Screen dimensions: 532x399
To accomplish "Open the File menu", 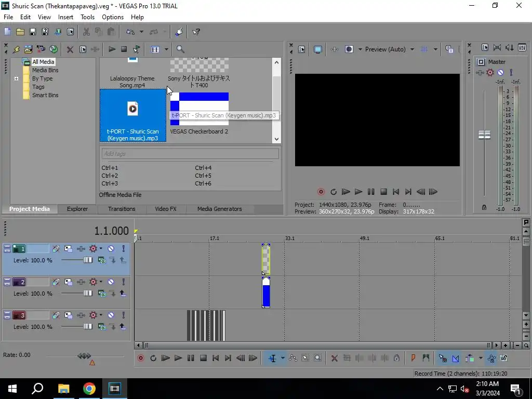I will (8, 17).
